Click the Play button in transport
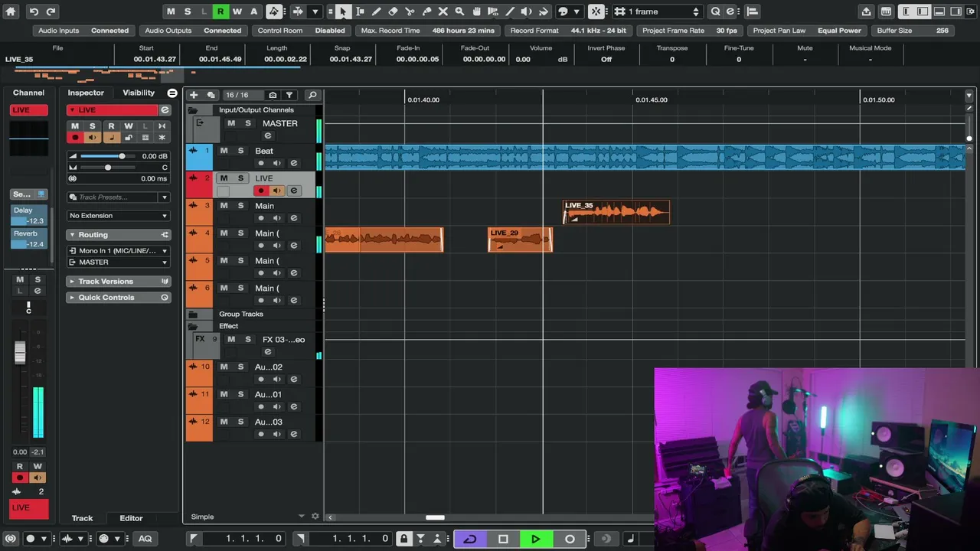Screen dimensions: 980x551 535,539
